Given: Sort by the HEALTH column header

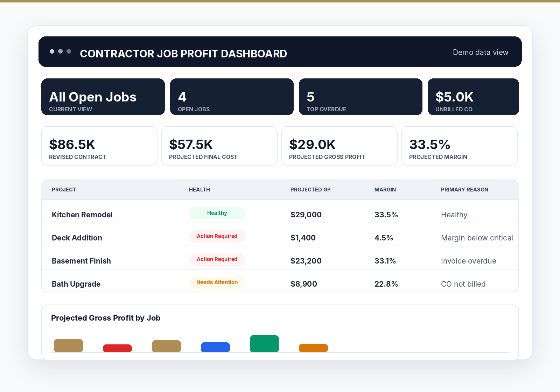Looking at the screenshot, I should click(199, 190).
